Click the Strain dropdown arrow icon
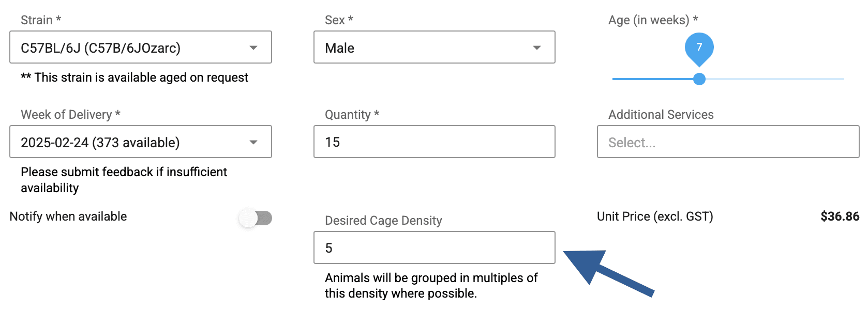Screen dimensions: 868x310 [253, 48]
